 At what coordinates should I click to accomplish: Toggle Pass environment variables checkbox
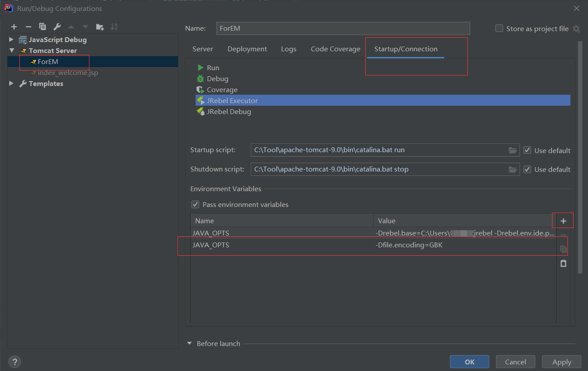[x=196, y=204]
